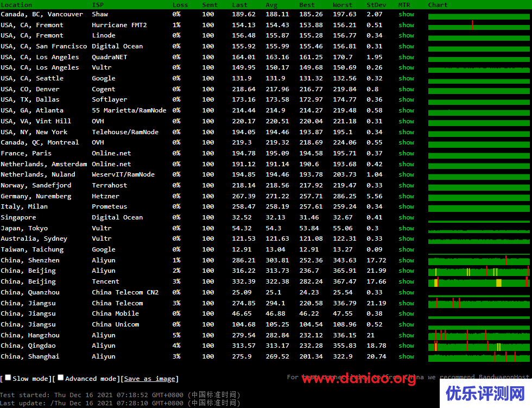Show MTR for Amsterdam Online.net row
Screen dimensions: 532x408
point(406,164)
